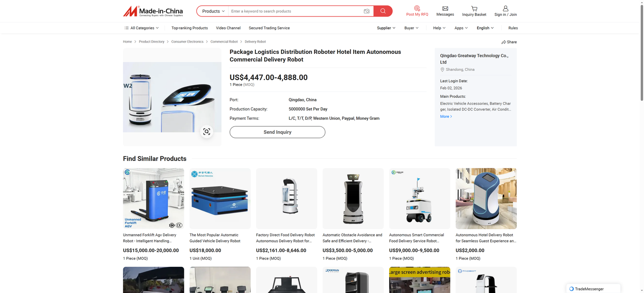
Task: Go to Top-ranking Products
Action: click(x=190, y=28)
